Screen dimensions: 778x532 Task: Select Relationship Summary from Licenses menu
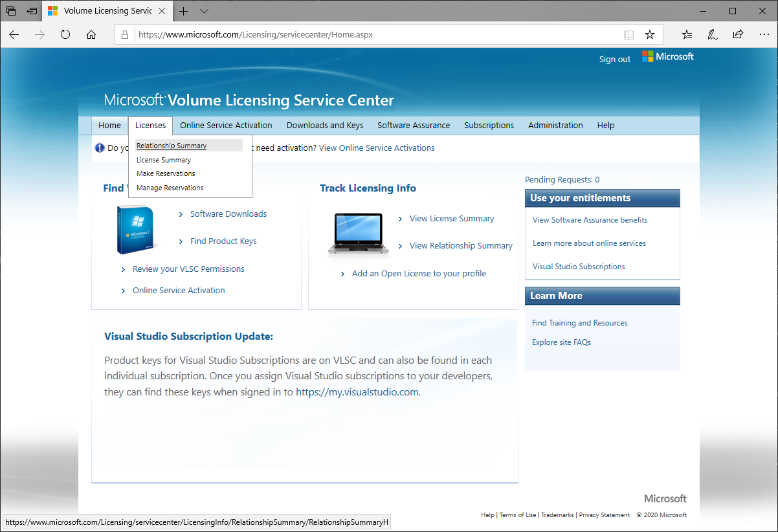[x=172, y=146]
